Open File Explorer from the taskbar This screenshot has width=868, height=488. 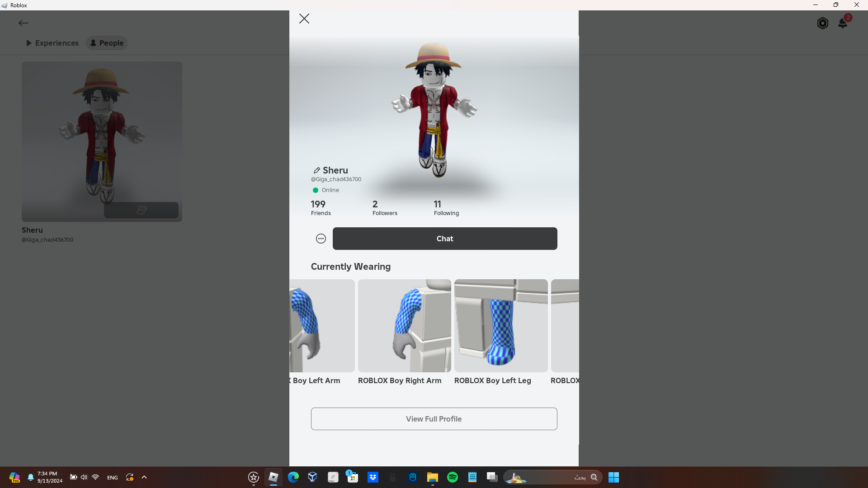pyautogui.click(x=433, y=477)
